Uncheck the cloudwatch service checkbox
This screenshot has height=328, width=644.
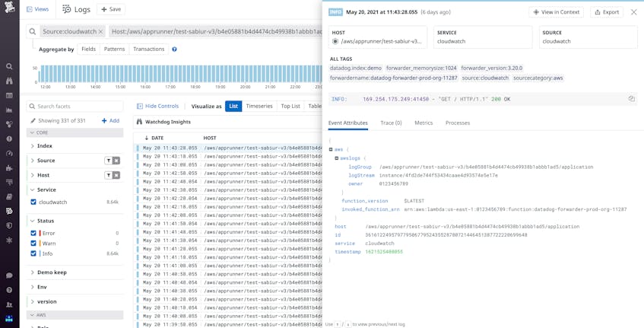point(33,202)
